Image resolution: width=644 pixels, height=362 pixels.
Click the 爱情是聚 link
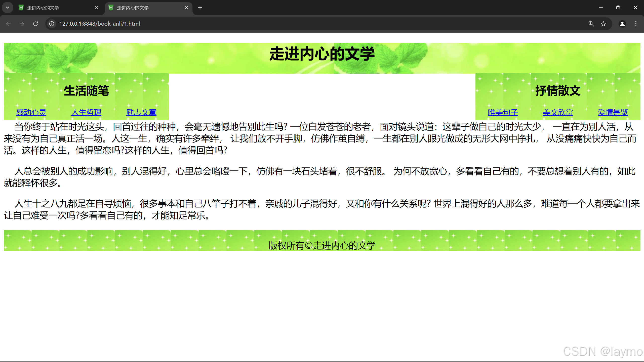coord(613,112)
